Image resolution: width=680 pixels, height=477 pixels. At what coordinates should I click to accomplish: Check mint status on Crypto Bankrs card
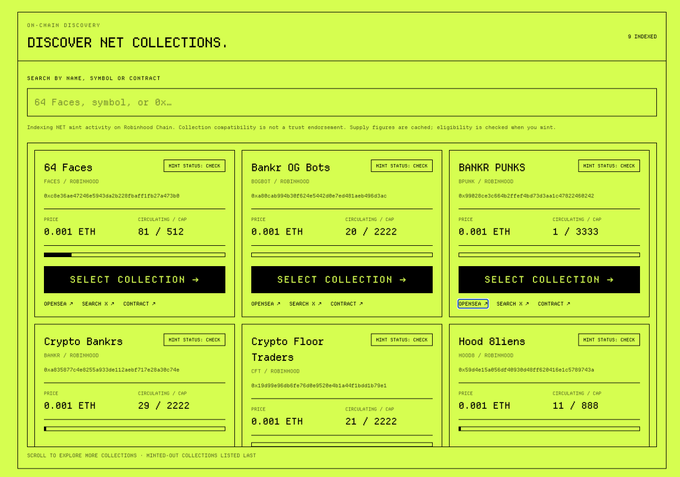[194, 340]
